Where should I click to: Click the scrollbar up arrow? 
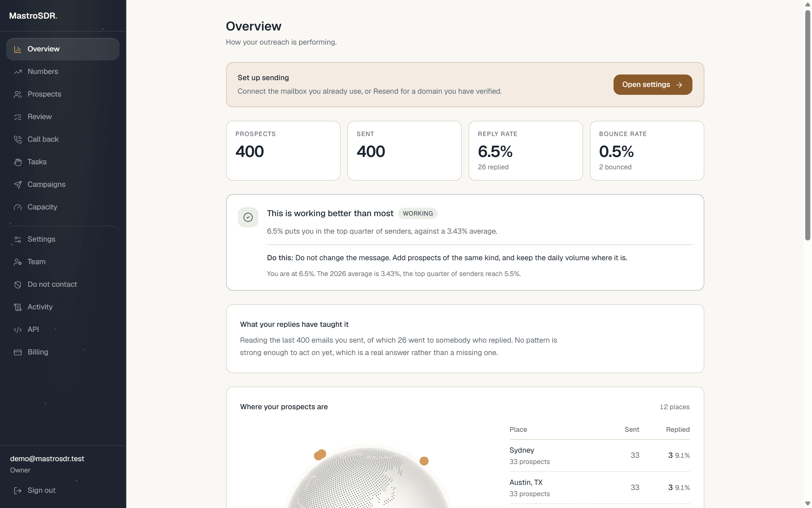808,5
